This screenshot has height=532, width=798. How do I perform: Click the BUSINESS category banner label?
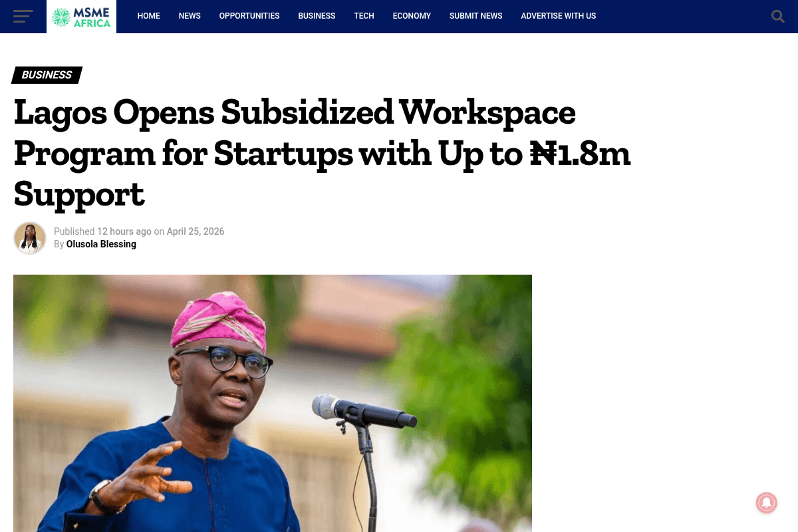click(45, 74)
